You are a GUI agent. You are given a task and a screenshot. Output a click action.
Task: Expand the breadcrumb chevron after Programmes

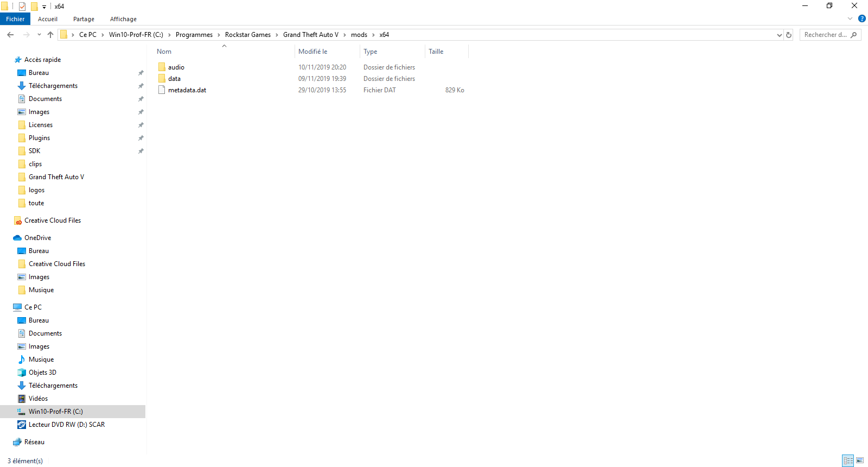pos(219,35)
